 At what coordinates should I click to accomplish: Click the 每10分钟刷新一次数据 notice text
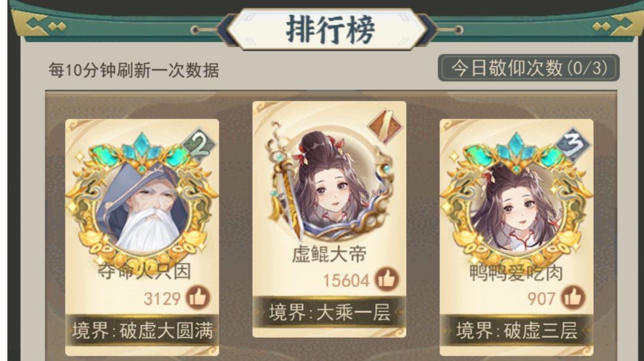pyautogui.click(x=134, y=70)
